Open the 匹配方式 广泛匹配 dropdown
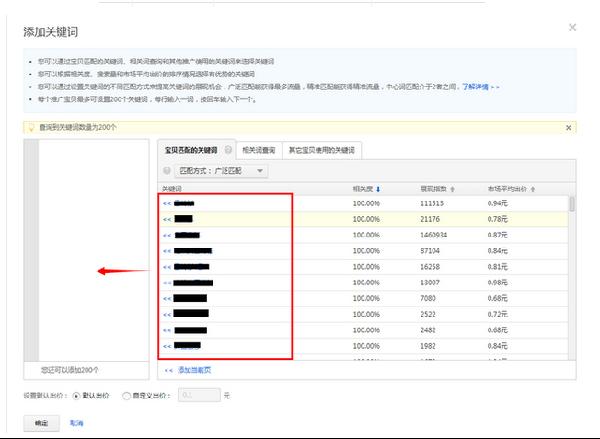Image resolution: width=600 pixels, height=439 pixels. (x=220, y=171)
